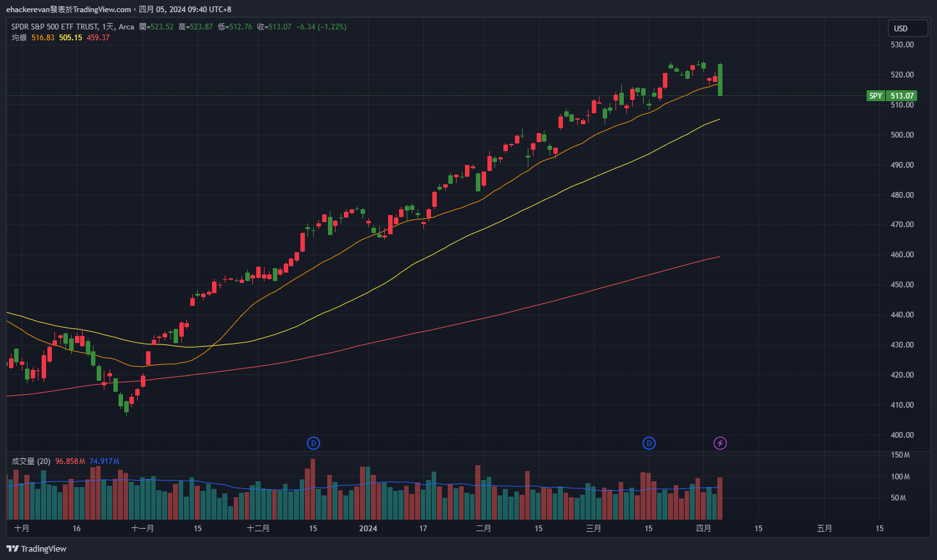Open the USD currency selector
Image resolution: width=937 pixels, height=560 pixels.
pyautogui.click(x=907, y=28)
